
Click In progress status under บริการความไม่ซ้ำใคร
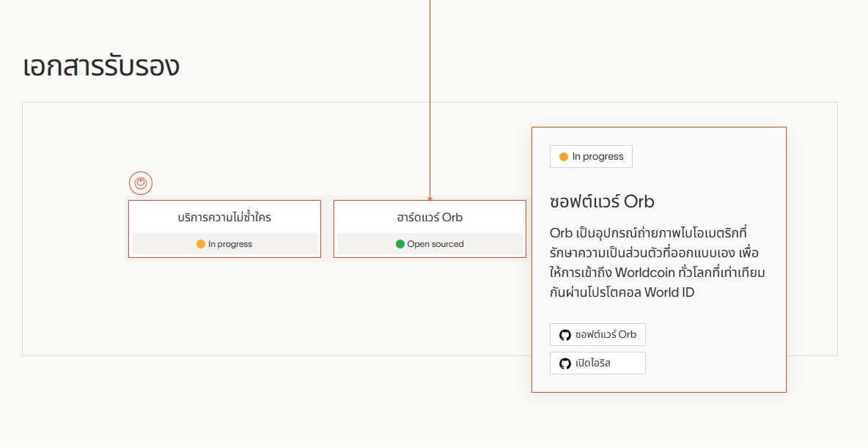[225, 244]
